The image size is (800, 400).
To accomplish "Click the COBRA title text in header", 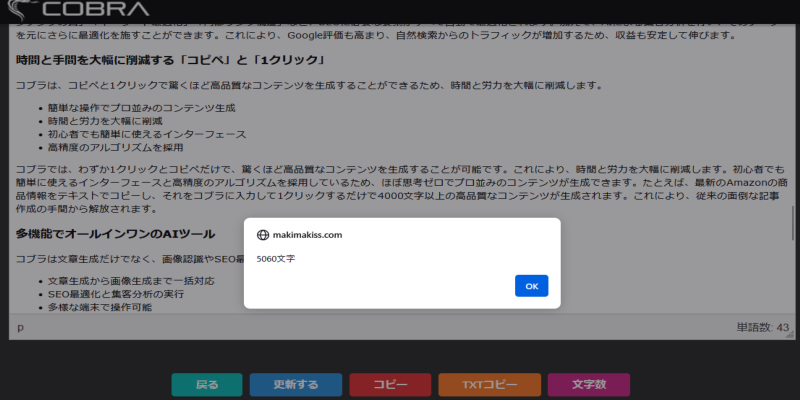I will [95, 9].
